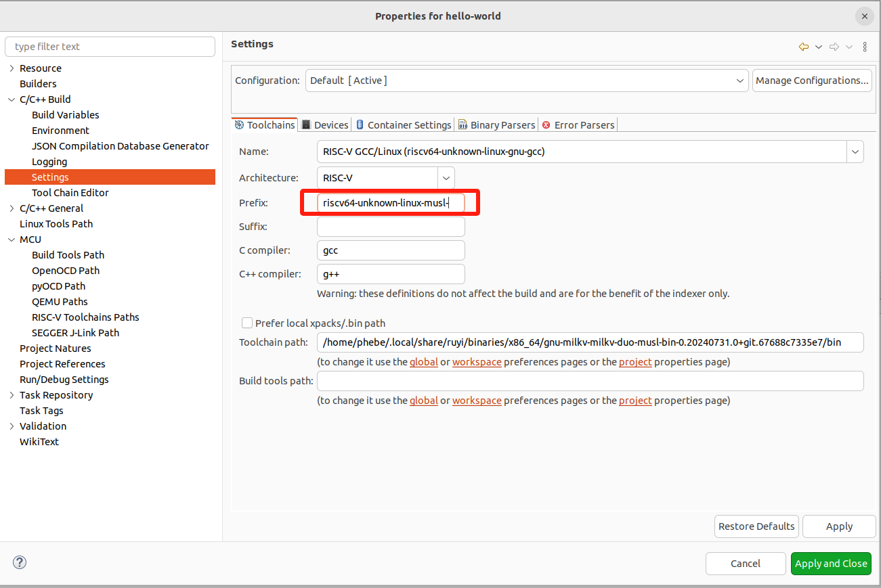
Task: Select Run/Debug Settings in the tree
Action: 64,380
